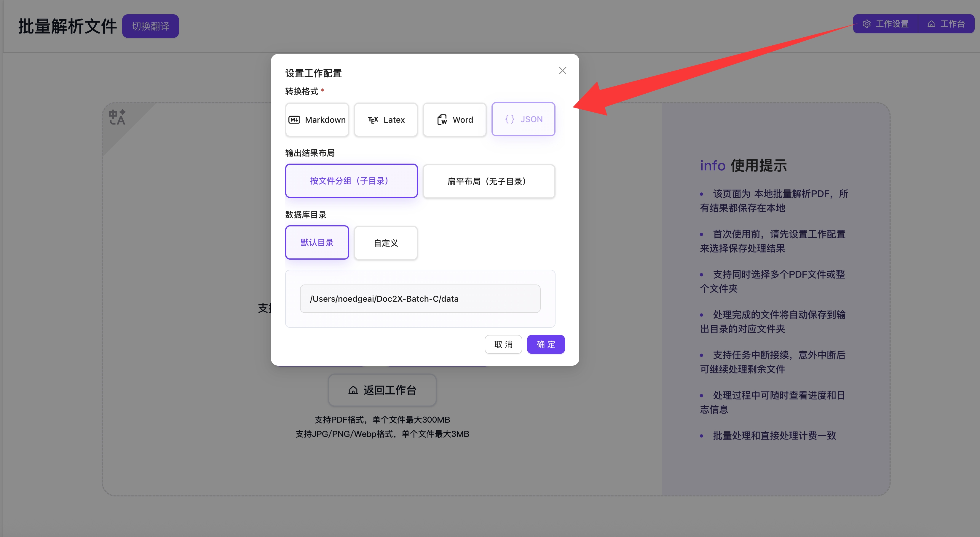The image size is (980, 537).
Task: Click the home icon beside 工作台
Action: click(x=931, y=24)
